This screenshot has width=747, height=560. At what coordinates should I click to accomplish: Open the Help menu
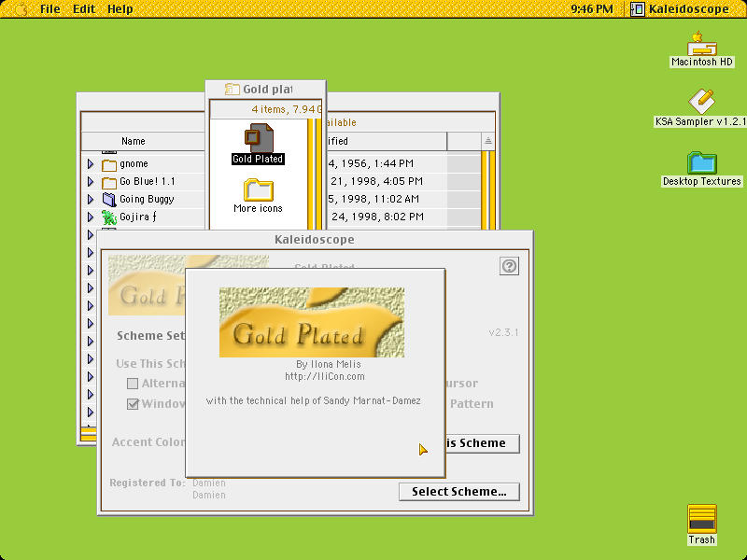click(x=120, y=9)
